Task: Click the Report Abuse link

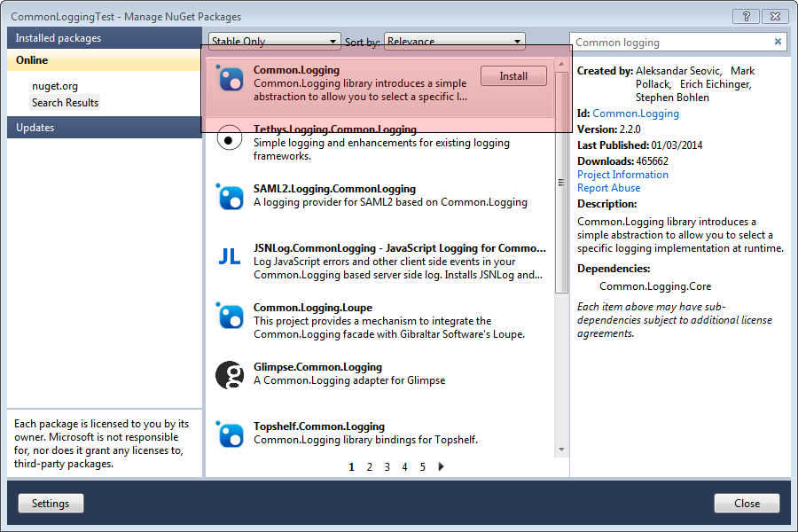Action: tap(608, 188)
